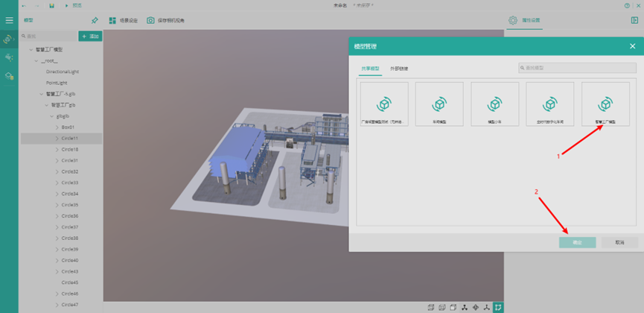Select Circle32 in the tree
Screen dimensions: 644x313
point(70,171)
